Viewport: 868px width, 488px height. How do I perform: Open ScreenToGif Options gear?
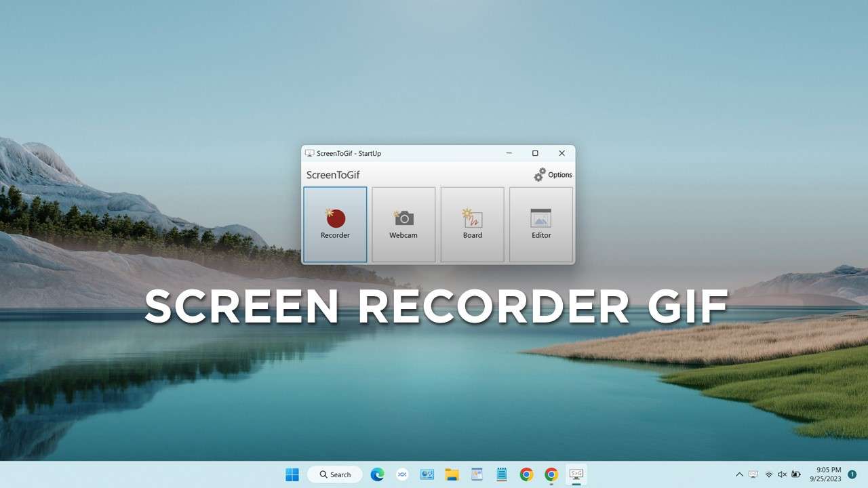coord(553,175)
